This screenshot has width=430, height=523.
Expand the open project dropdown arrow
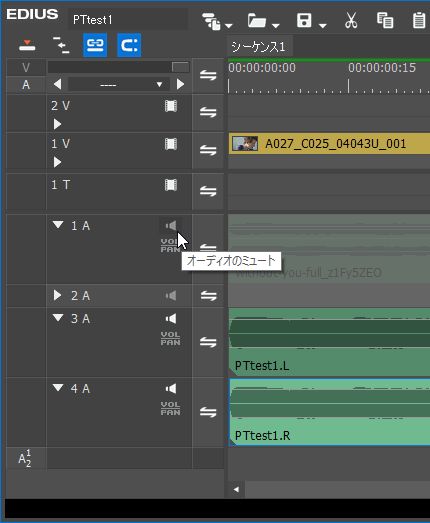(x=276, y=26)
